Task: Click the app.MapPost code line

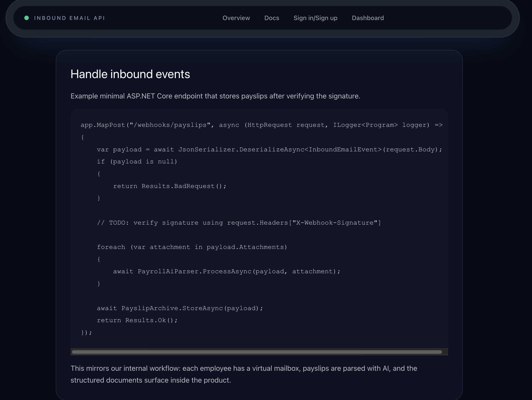Action: (x=261, y=125)
